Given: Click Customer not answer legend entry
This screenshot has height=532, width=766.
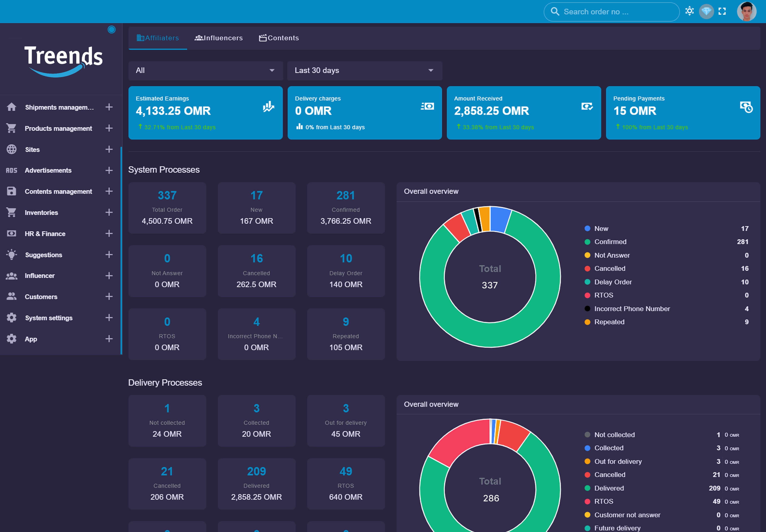Looking at the screenshot, I should click(x=627, y=515).
